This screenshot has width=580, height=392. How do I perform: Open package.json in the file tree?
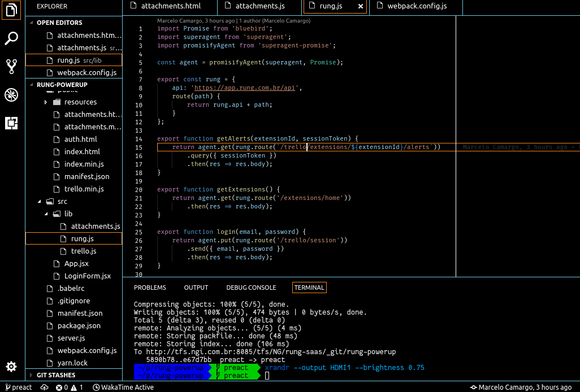pyautogui.click(x=73, y=325)
